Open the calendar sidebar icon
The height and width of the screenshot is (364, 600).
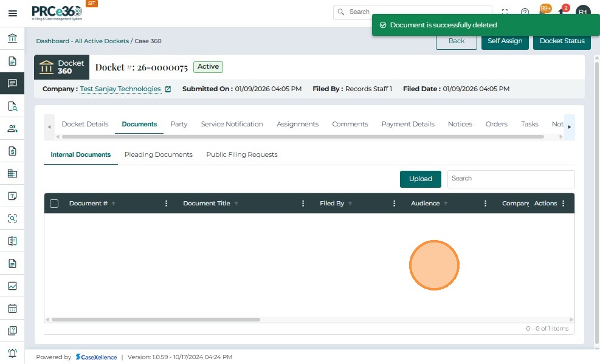(12, 308)
